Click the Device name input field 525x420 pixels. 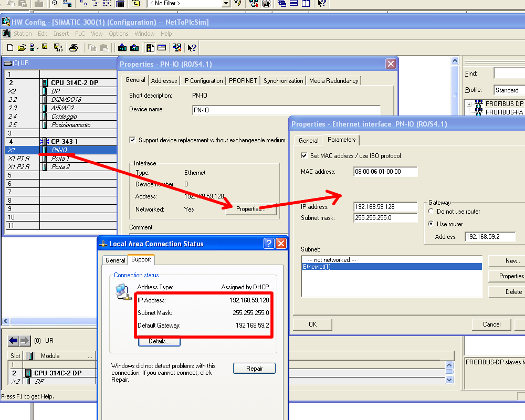click(x=287, y=110)
